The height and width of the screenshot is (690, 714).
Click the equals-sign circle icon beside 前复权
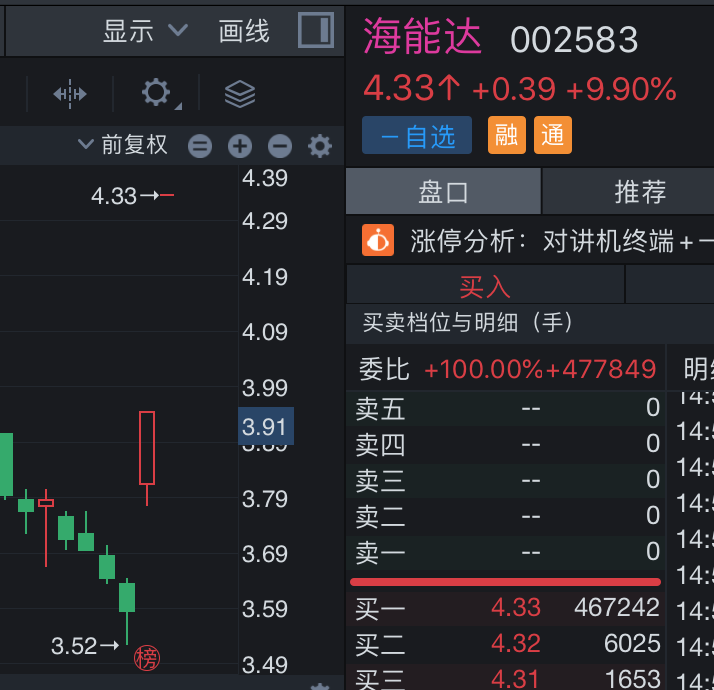200,147
